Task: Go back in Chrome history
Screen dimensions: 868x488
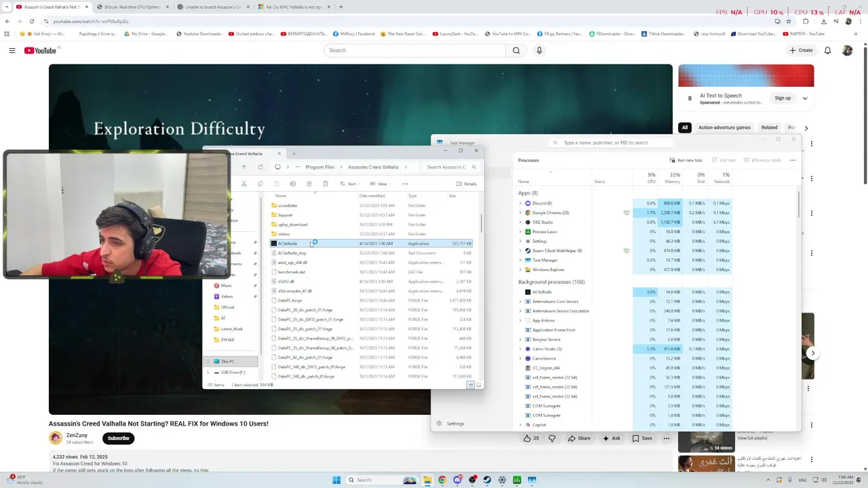Action: point(7,21)
